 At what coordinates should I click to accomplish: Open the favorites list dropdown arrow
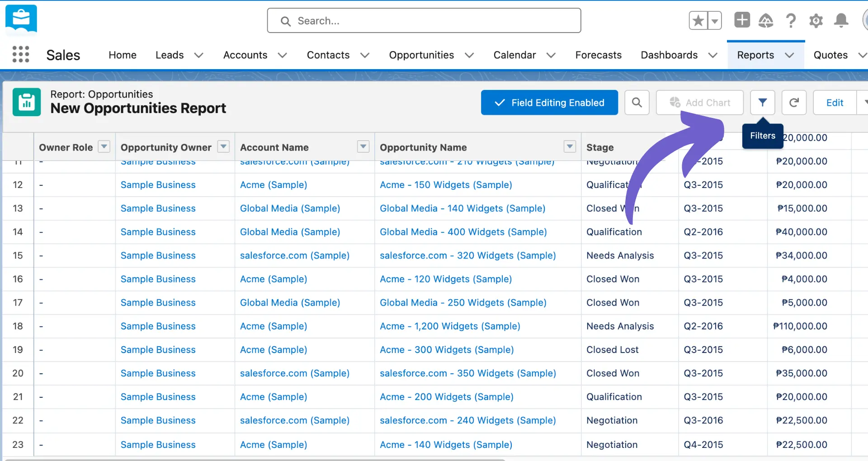(x=715, y=21)
